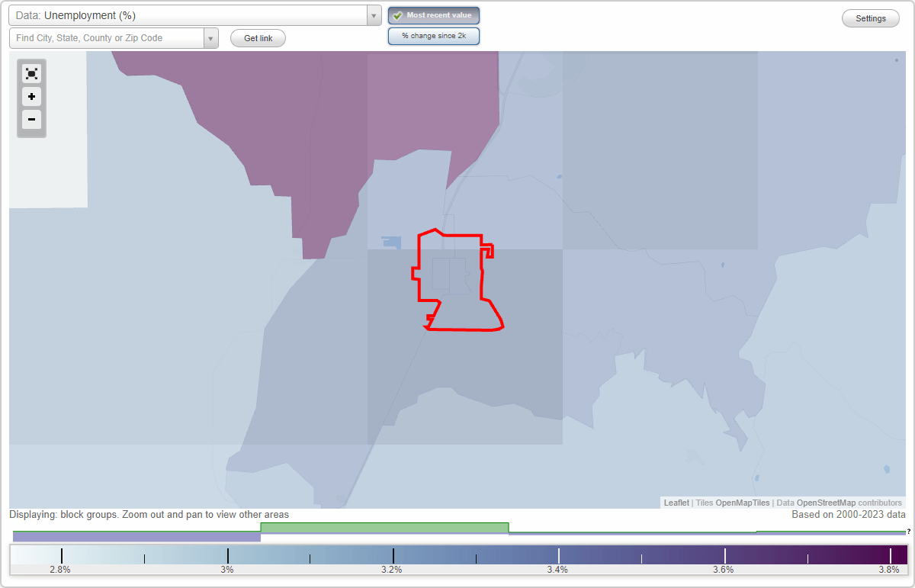Viewport: 915px width, 588px height.
Task: Switch to % change since 2k
Action: [x=434, y=36]
